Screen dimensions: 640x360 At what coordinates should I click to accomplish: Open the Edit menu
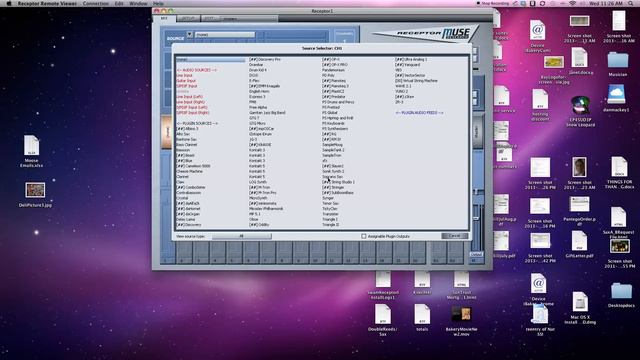[x=119, y=3]
